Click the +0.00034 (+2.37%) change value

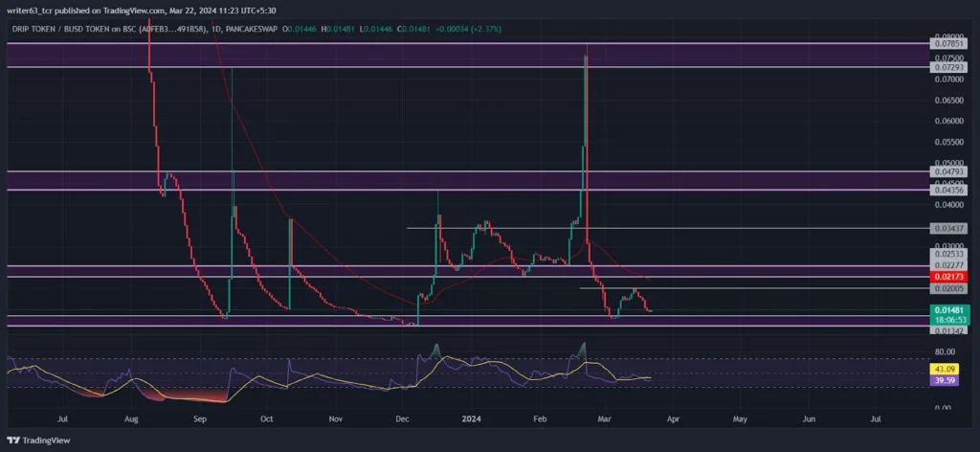pos(467,29)
